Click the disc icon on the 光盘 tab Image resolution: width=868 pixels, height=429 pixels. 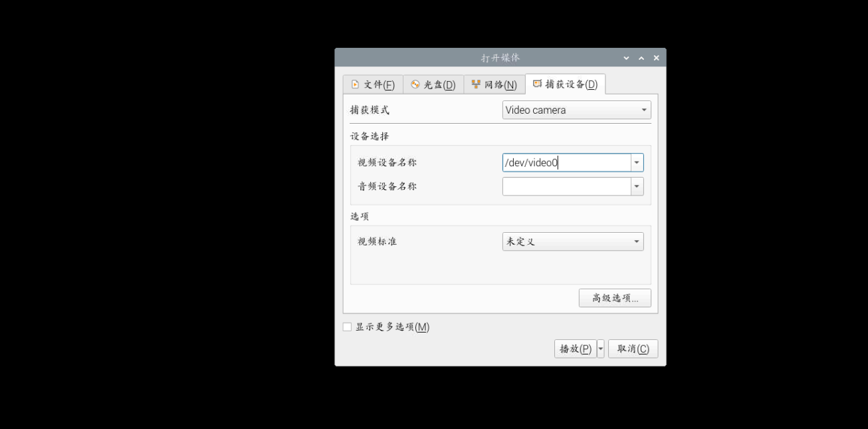(x=415, y=84)
